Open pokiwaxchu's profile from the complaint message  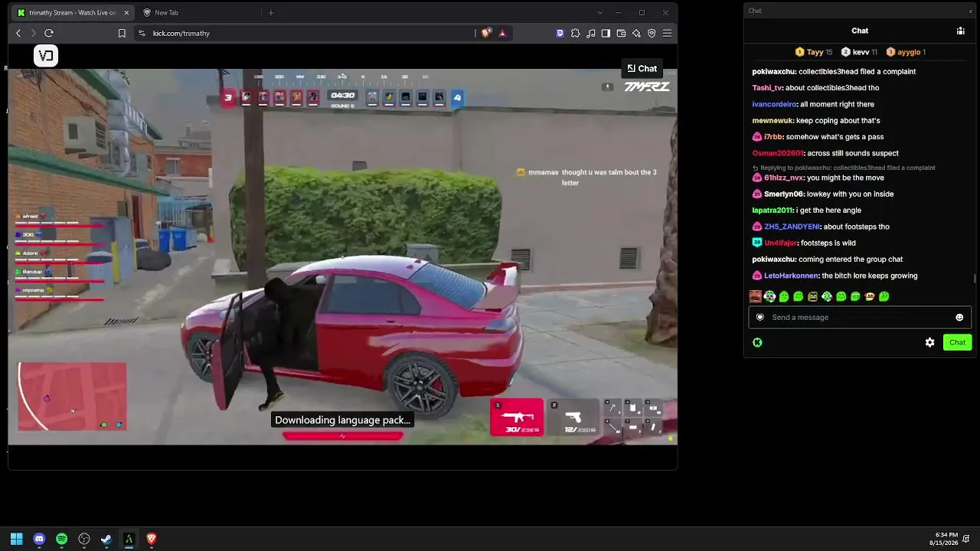(x=774, y=72)
